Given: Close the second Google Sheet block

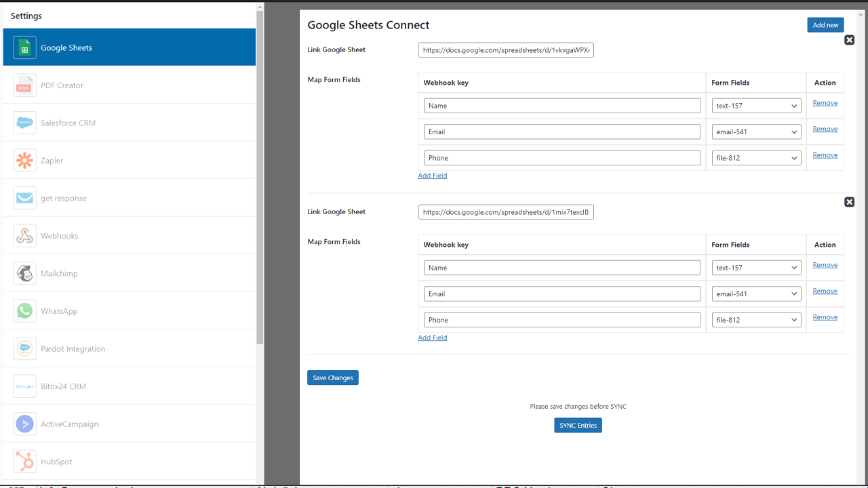Looking at the screenshot, I should [x=849, y=202].
